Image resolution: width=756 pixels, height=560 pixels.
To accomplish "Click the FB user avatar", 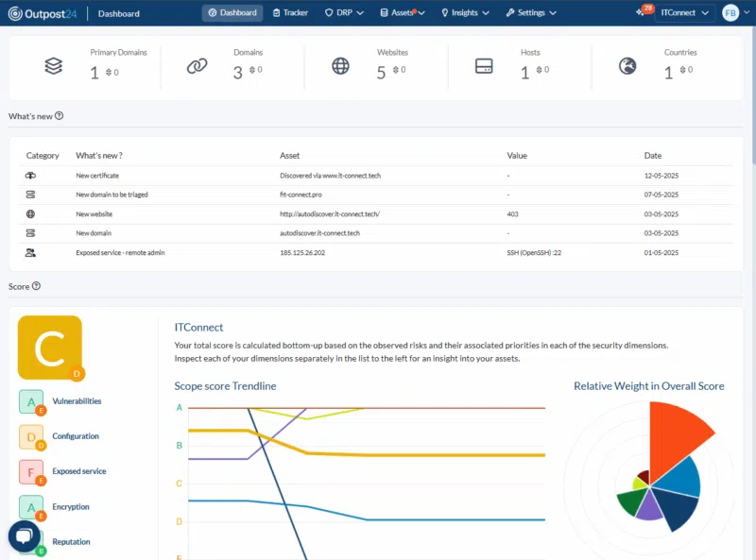I will (x=730, y=13).
